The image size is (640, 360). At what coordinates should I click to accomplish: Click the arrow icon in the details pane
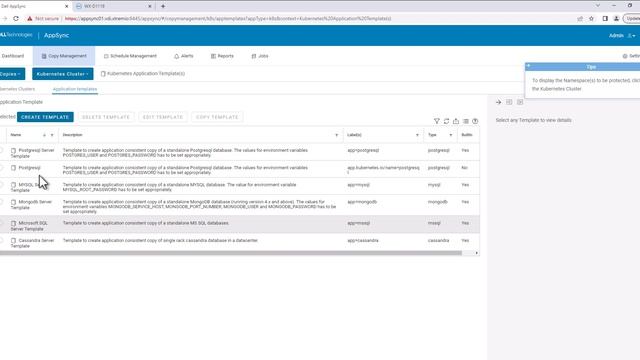click(498, 102)
